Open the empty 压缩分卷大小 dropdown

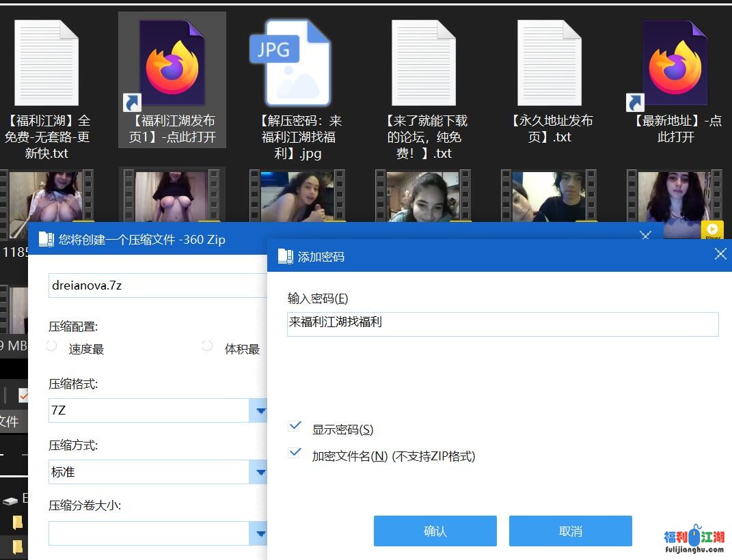[x=260, y=533]
